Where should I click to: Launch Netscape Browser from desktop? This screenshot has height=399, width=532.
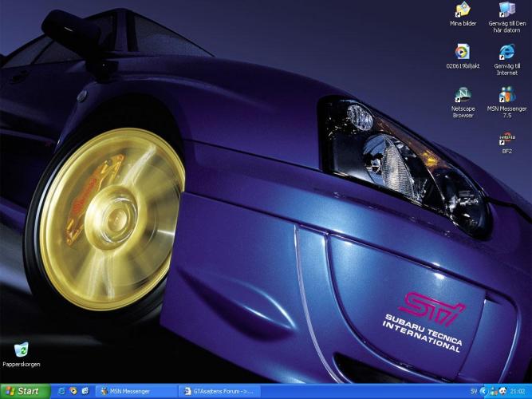tap(463, 95)
